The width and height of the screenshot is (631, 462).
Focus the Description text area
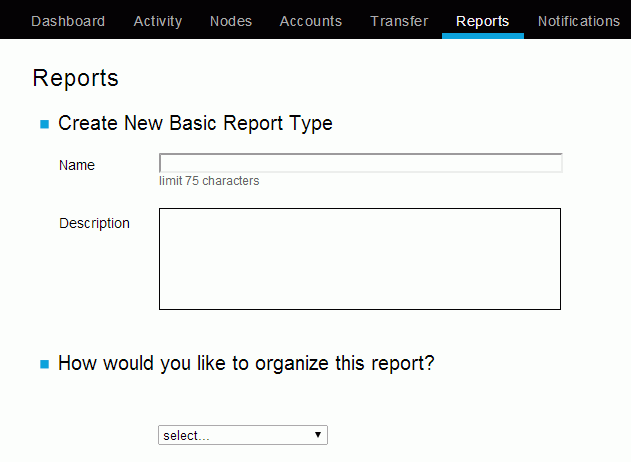coord(360,259)
